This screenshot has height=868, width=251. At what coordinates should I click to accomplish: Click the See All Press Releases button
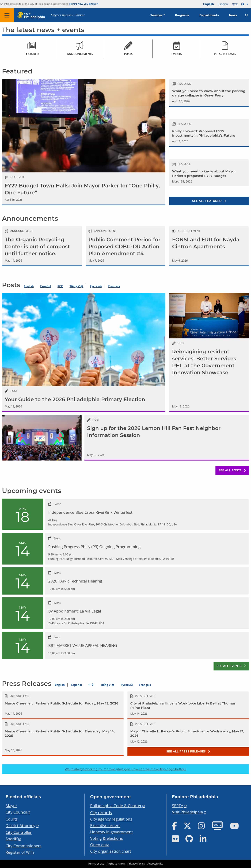188,751
